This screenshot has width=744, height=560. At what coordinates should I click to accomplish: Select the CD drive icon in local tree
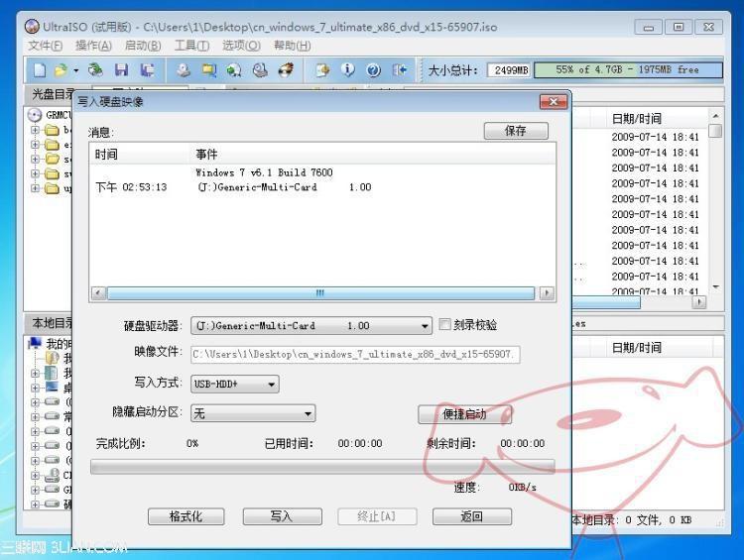coord(52,475)
